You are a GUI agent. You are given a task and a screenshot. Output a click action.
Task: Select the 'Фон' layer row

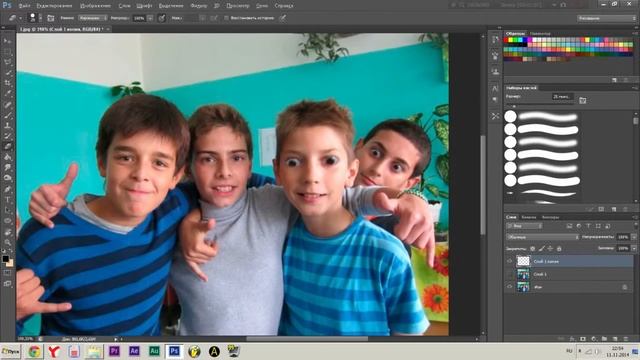(569, 287)
